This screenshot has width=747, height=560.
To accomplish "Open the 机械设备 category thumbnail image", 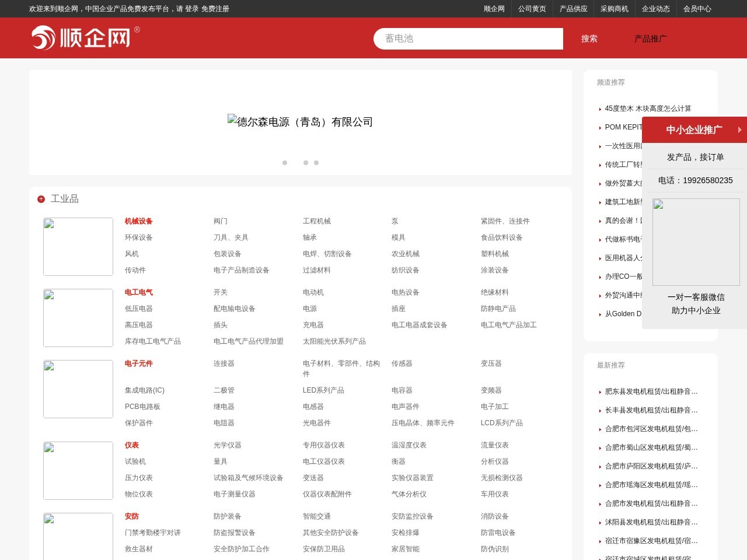I will tap(78, 246).
